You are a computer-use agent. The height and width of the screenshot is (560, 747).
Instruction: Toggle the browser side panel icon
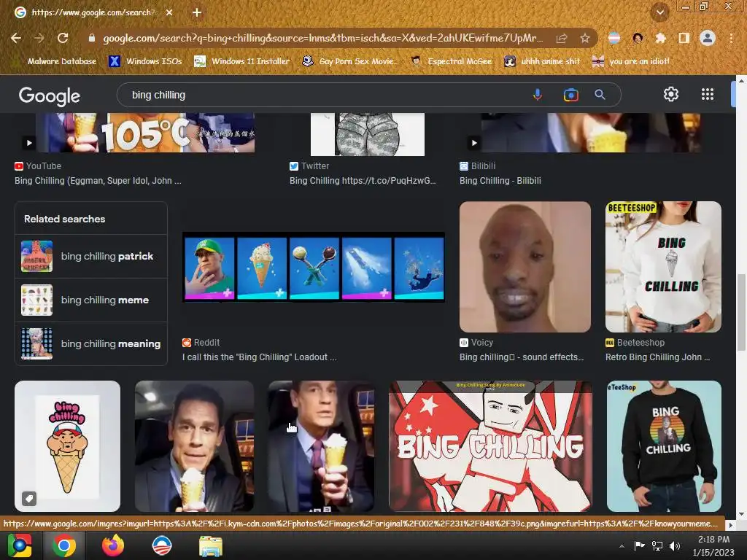coord(684,38)
